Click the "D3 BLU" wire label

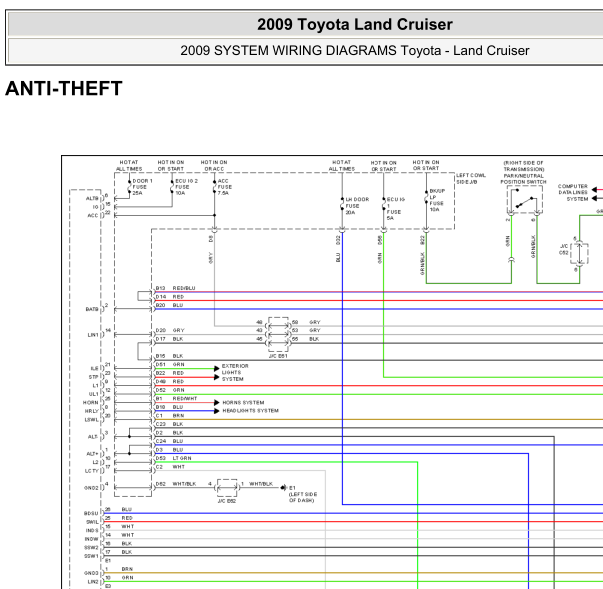click(169, 449)
